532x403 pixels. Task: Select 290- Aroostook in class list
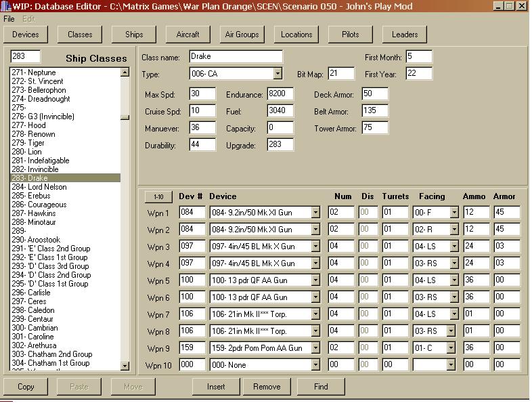(x=65, y=240)
